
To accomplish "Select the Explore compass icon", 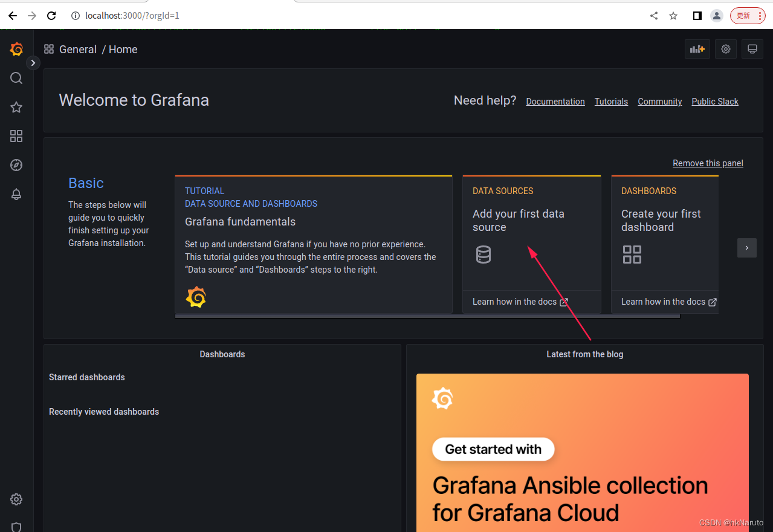I will click(x=16, y=164).
